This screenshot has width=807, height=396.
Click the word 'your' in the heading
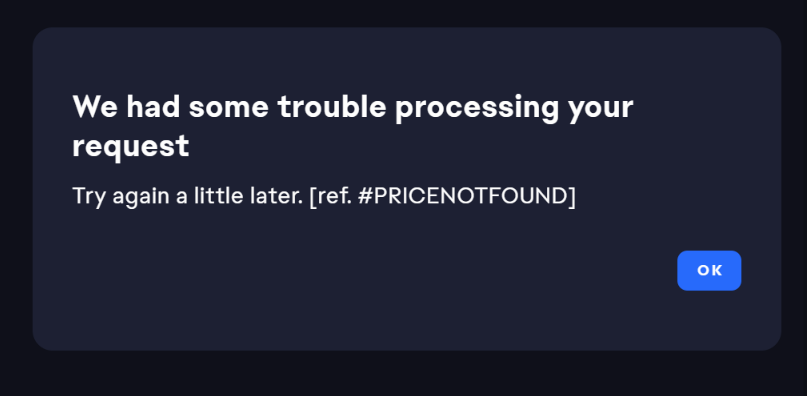tap(601, 110)
